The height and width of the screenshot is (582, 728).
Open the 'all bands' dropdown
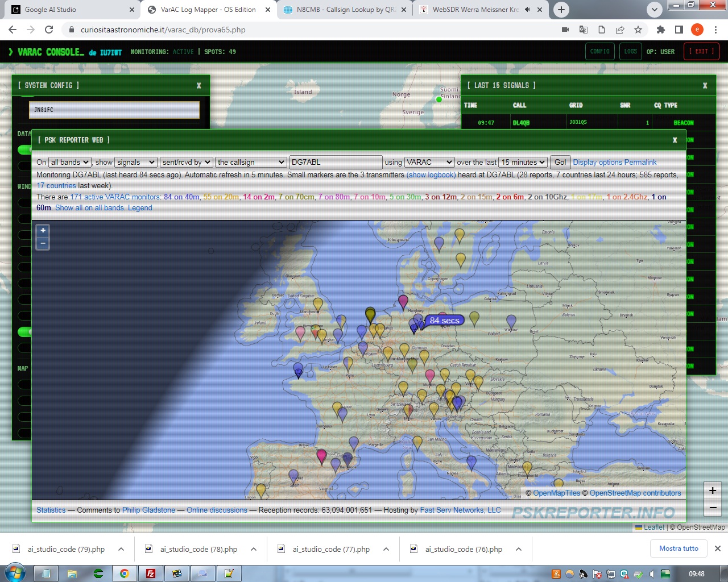pos(69,163)
